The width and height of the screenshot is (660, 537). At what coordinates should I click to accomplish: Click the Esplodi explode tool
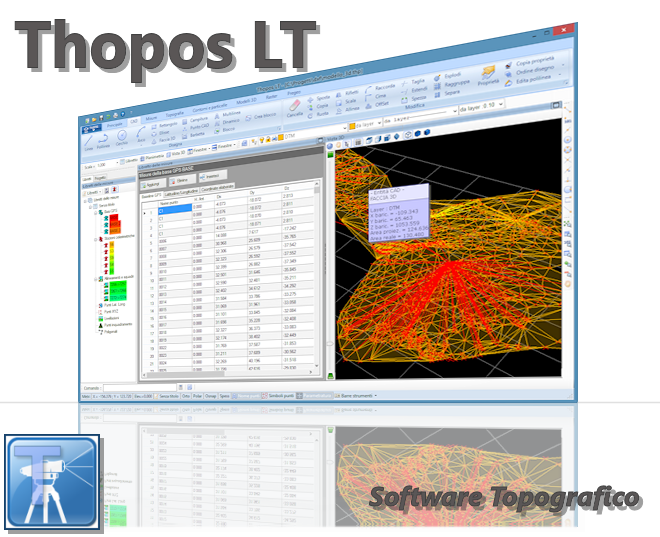[448, 76]
